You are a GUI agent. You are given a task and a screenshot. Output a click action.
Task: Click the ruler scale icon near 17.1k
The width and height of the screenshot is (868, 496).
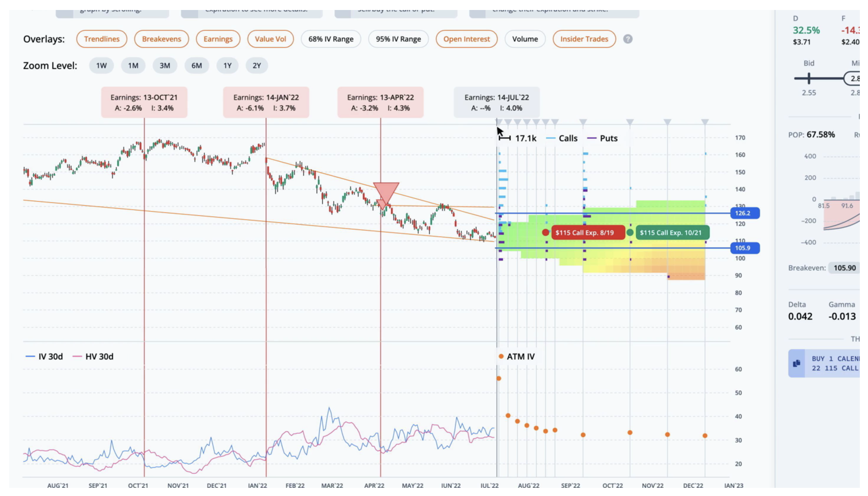(504, 138)
